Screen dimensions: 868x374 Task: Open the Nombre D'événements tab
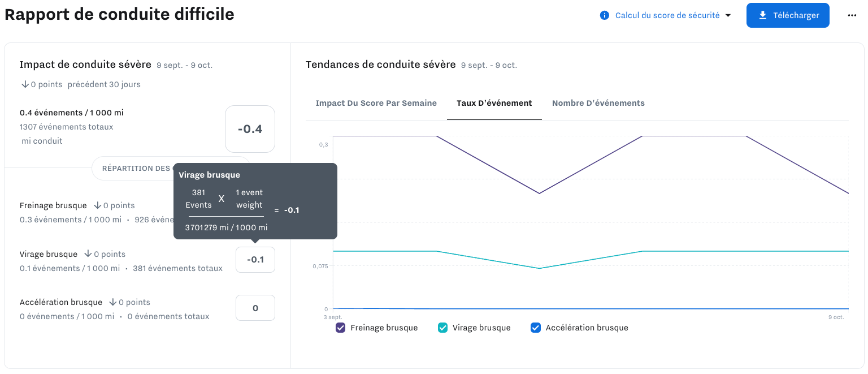coord(598,103)
